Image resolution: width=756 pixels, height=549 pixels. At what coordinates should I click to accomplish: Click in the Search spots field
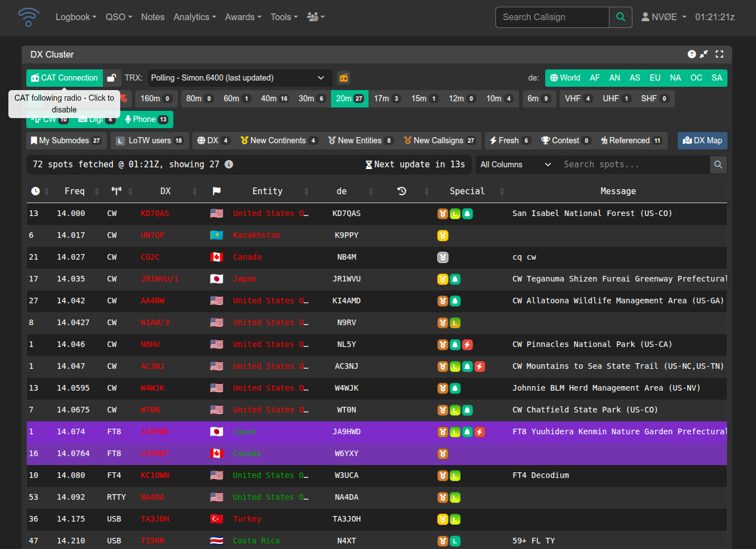click(x=633, y=165)
